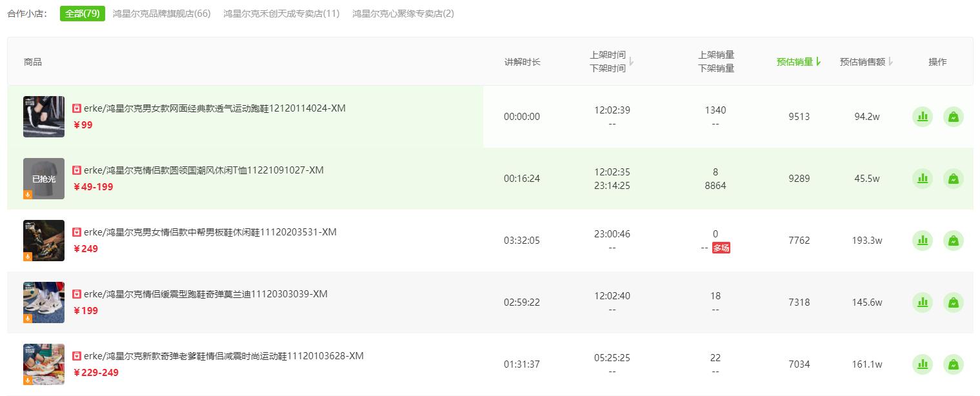Image resolution: width=980 pixels, height=396 pixels.
Task: Click the red 多场 badge
Action: tap(721, 248)
